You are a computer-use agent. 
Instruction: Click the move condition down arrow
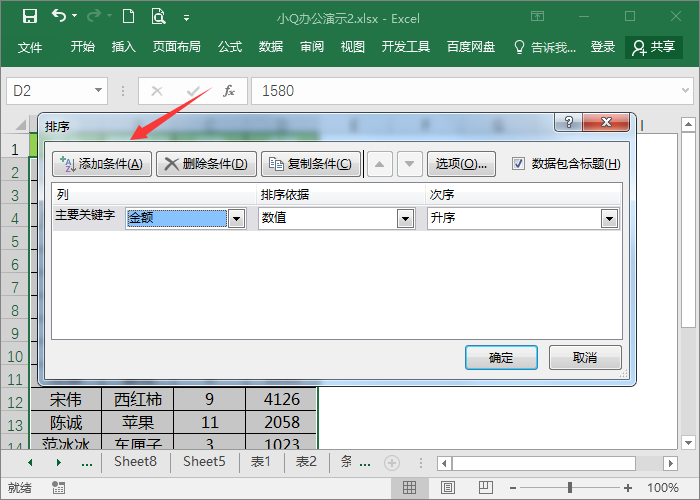(409, 164)
